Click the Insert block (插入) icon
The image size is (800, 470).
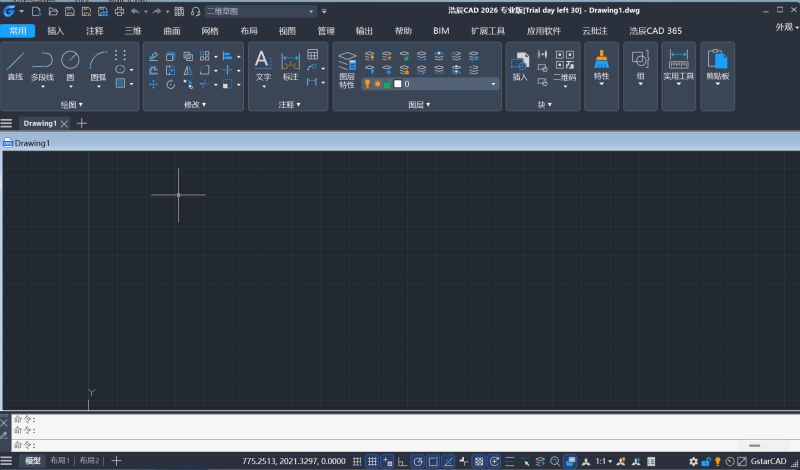[520, 66]
